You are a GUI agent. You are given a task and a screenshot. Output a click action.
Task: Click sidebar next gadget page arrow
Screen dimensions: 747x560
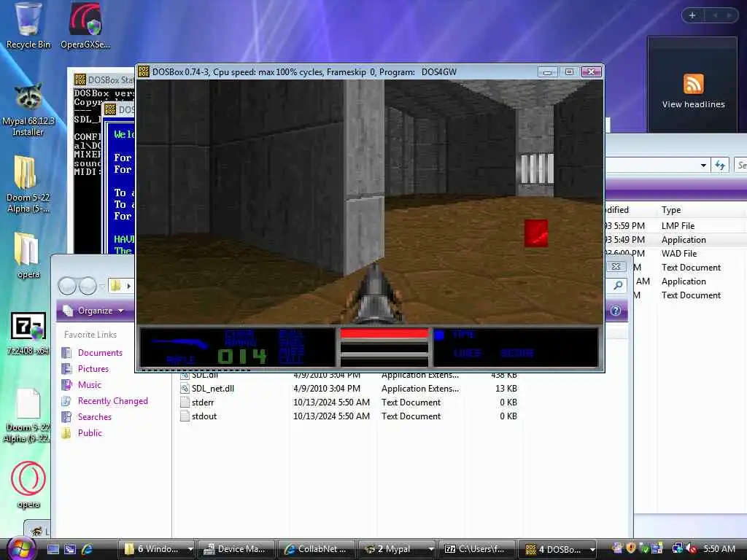(x=729, y=15)
